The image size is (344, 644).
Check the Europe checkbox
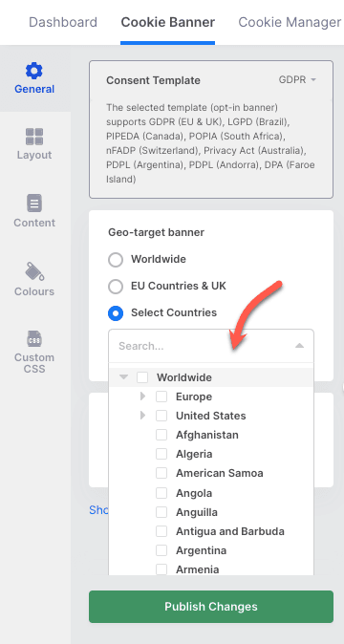coord(161,397)
